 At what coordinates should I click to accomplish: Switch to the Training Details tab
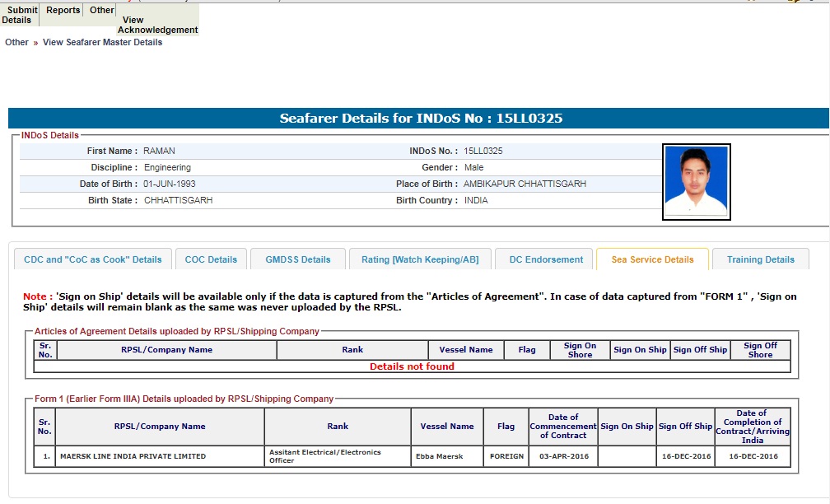click(x=760, y=259)
